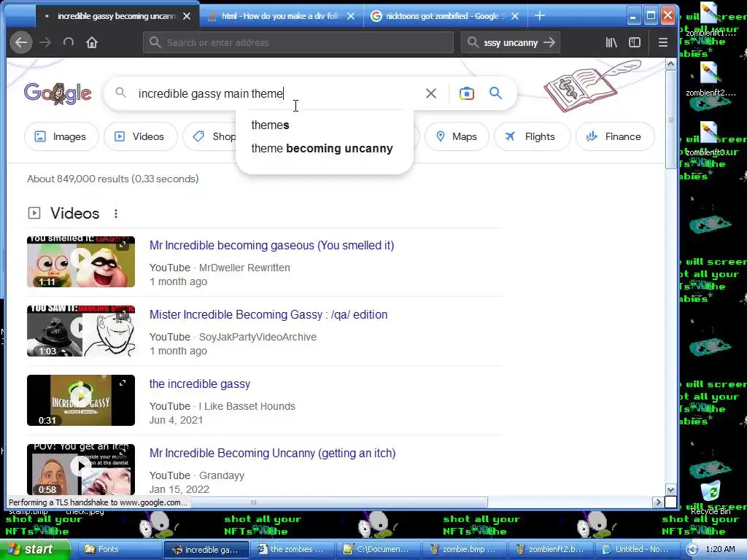
Task: Expand hidden system tray icons arrow
Action: click(693, 550)
